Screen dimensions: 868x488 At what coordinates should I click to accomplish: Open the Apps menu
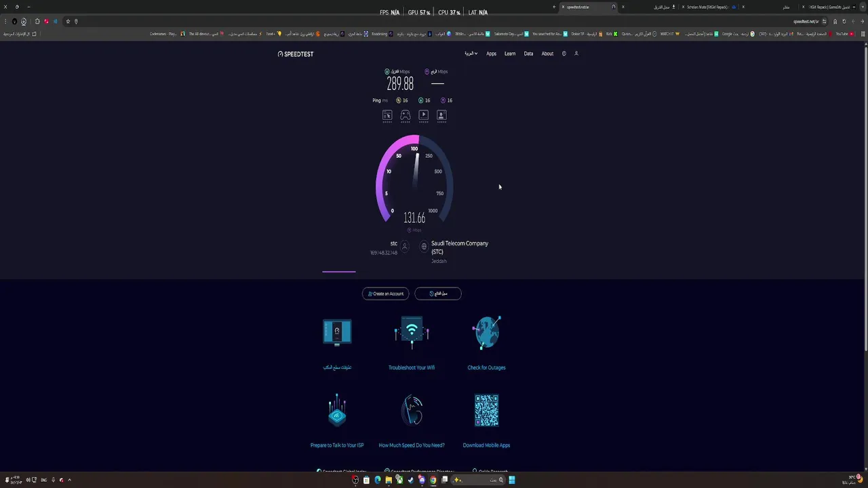coord(491,54)
